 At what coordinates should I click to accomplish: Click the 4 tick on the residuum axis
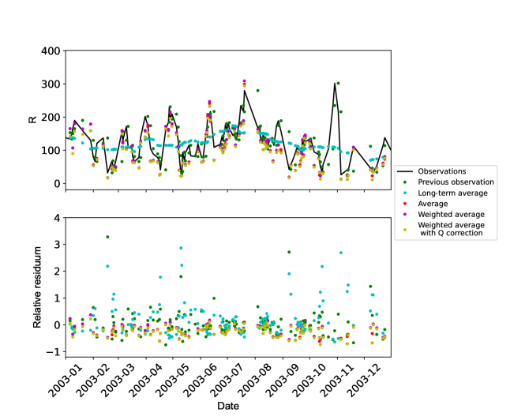(x=58, y=218)
